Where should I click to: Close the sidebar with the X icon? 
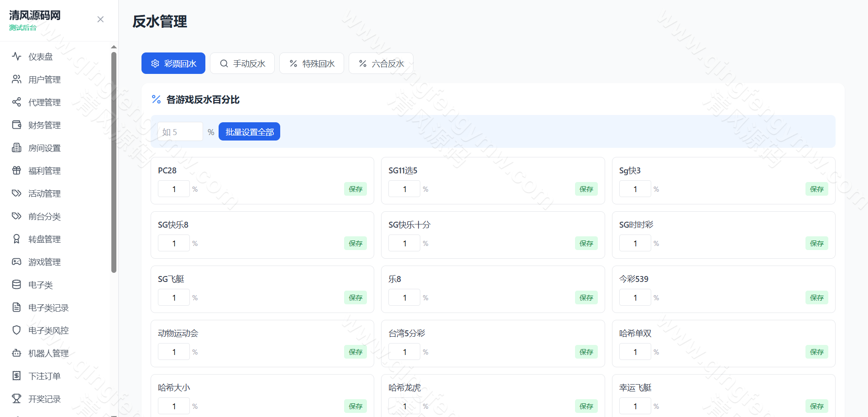coord(100,19)
